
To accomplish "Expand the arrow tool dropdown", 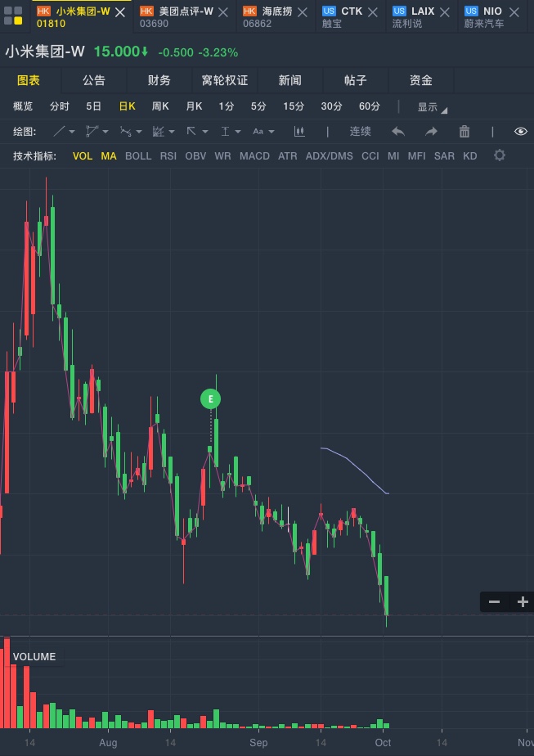I will tap(204, 132).
